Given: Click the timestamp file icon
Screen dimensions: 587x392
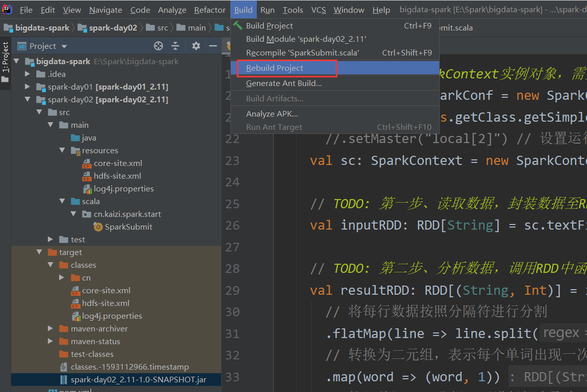Looking at the screenshot, I should pos(64,367).
